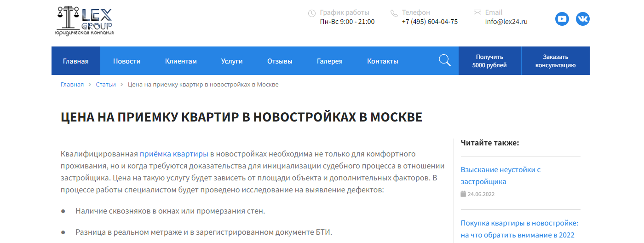Click the Телефон label
Viewport: 644px width, 243px height.
[x=416, y=12]
